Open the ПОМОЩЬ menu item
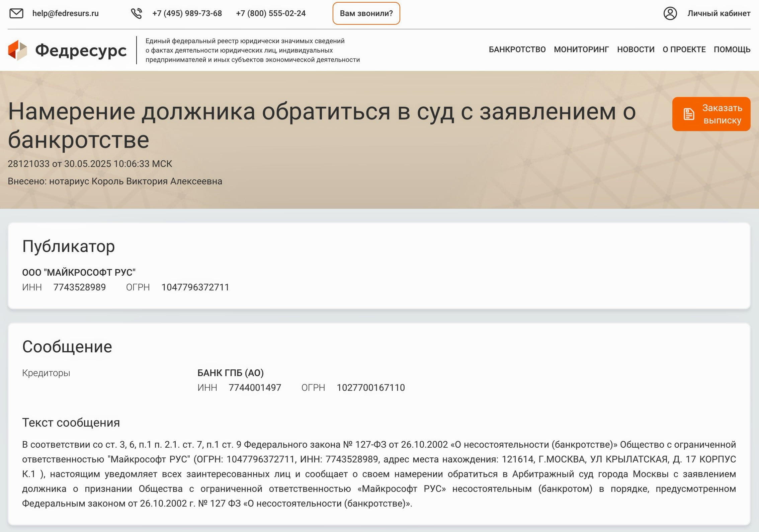759x532 pixels. [x=732, y=50]
